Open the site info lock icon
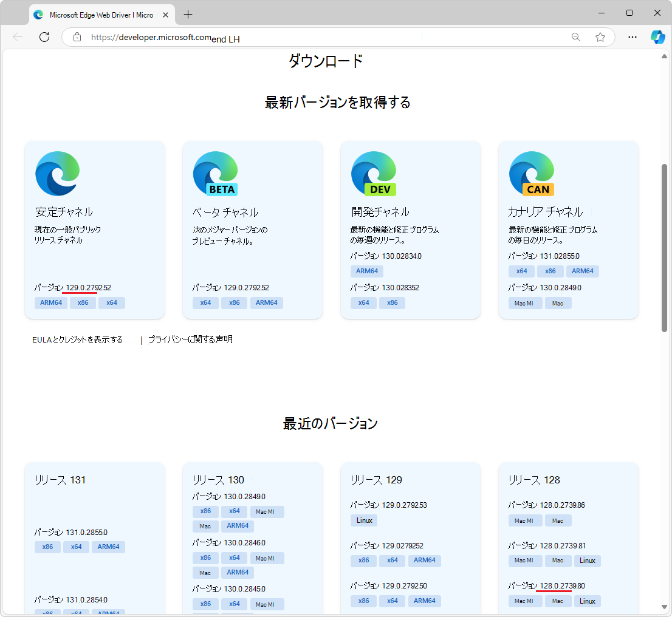The image size is (672, 617). (x=77, y=37)
